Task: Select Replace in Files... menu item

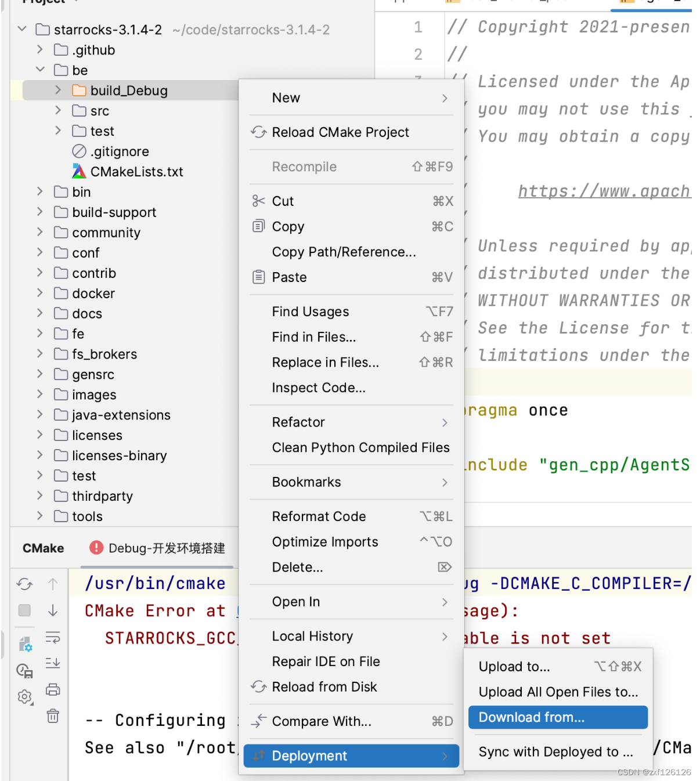Action: 351,362
